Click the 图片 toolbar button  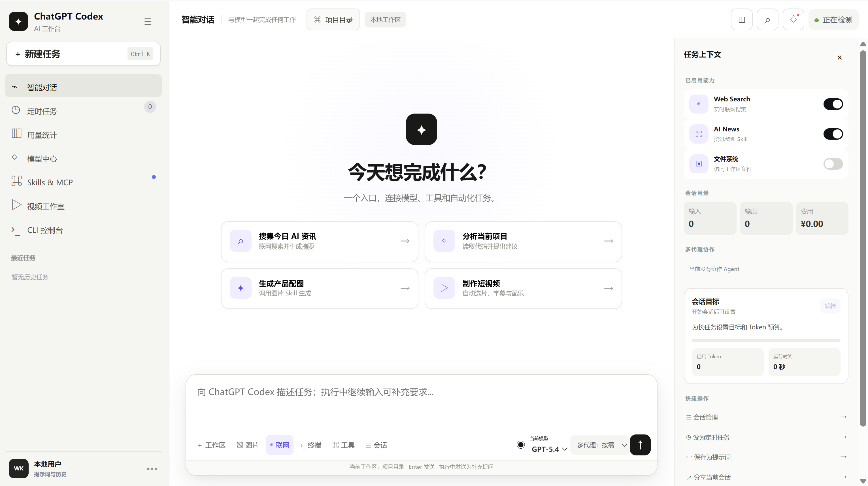click(x=248, y=445)
